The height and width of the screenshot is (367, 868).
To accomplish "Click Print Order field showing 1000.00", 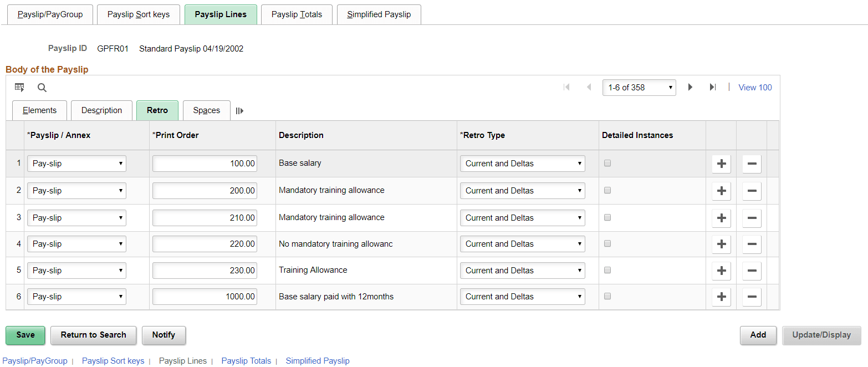I will 205,297.
